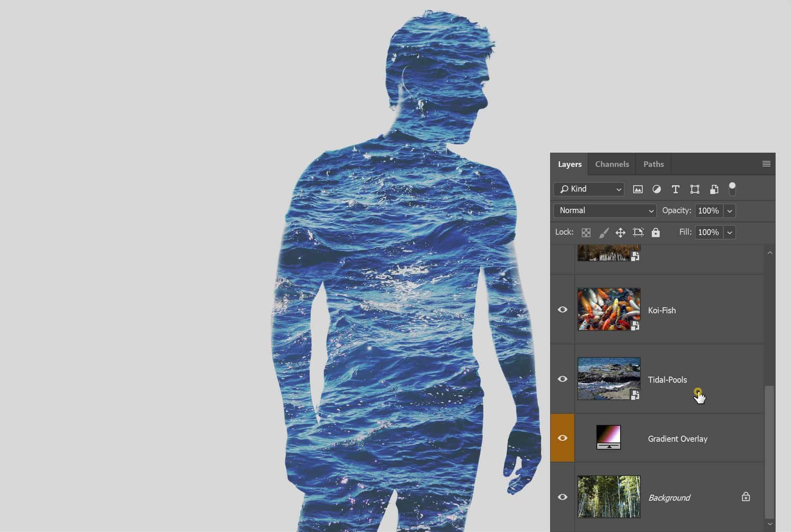Open the Fill slider dropdown arrow
791x532 pixels.
(730, 233)
